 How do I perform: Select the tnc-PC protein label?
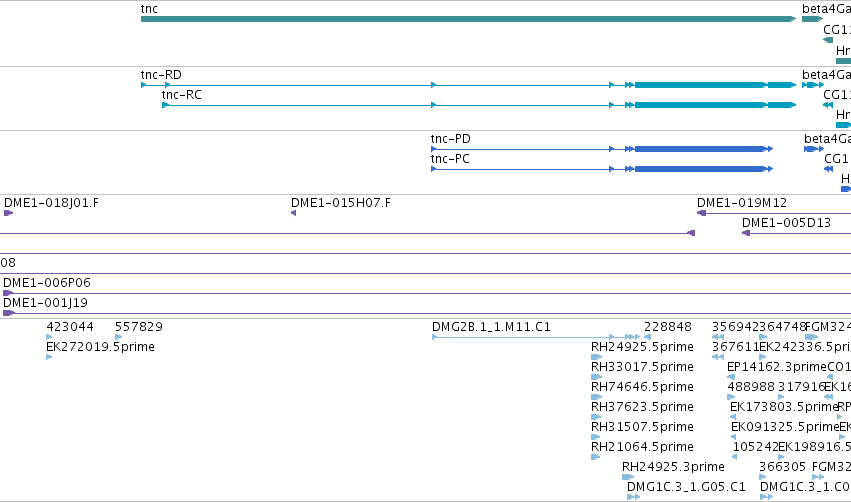click(x=450, y=159)
